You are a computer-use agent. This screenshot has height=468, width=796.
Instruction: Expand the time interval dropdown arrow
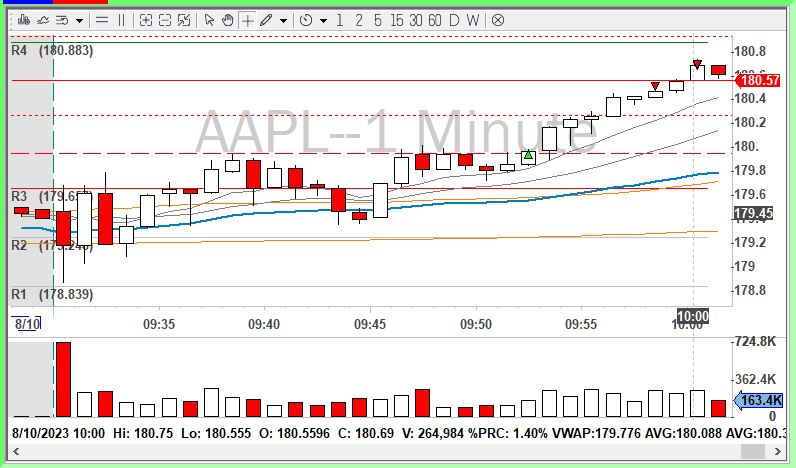323,21
